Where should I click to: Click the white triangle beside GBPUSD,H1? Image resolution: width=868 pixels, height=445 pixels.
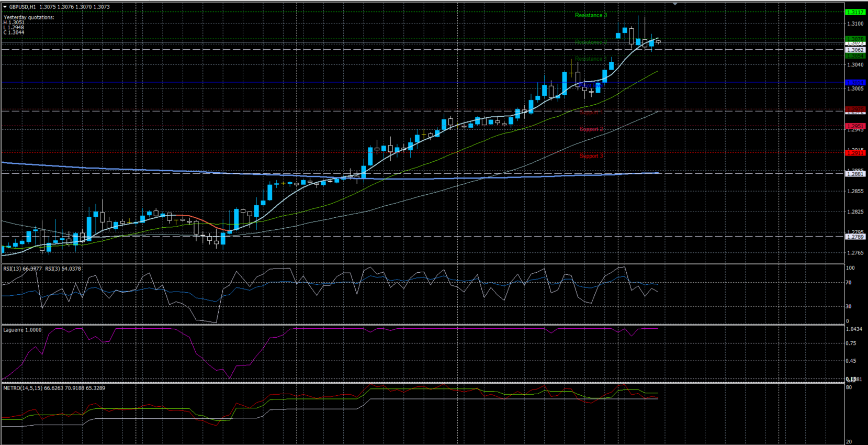pyautogui.click(x=5, y=7)
